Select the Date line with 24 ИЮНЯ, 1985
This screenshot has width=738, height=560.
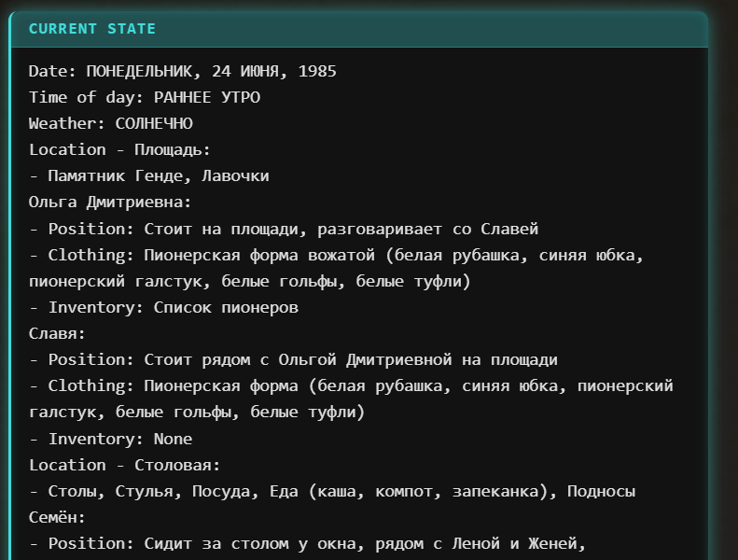pyautogui.click(x=183, y=71)
